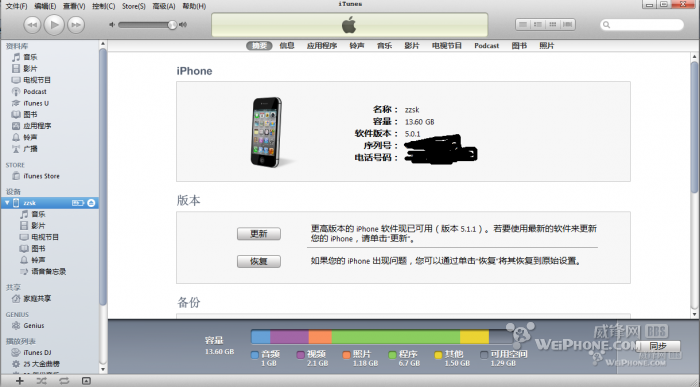Collapse the zzsk device tree
Screen dimensions: 700x387
click(7, 203)
